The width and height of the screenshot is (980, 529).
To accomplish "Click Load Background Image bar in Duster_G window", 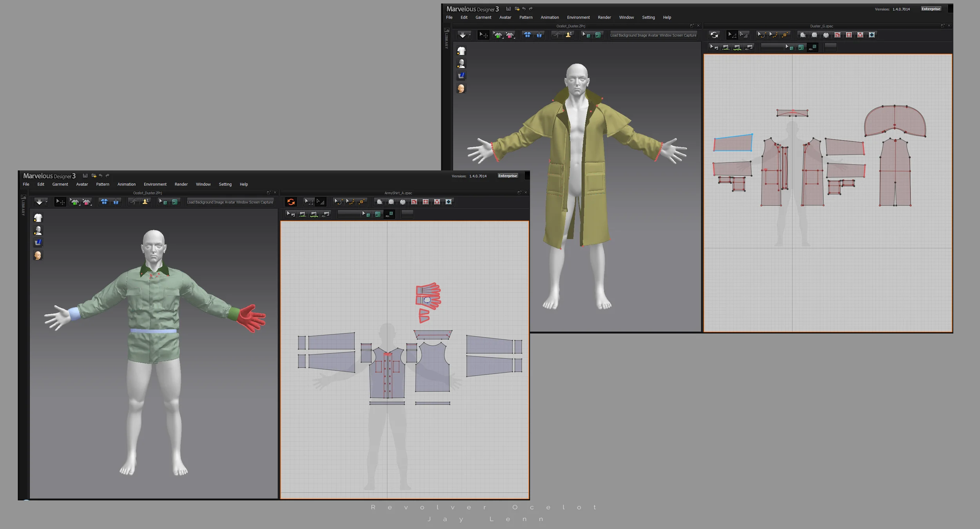I will (653, 35).
